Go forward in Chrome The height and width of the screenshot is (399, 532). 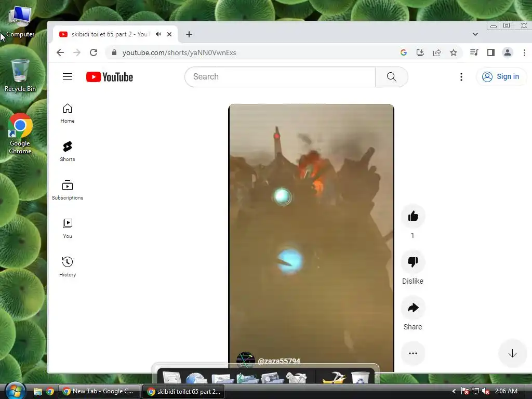(77, 52)
